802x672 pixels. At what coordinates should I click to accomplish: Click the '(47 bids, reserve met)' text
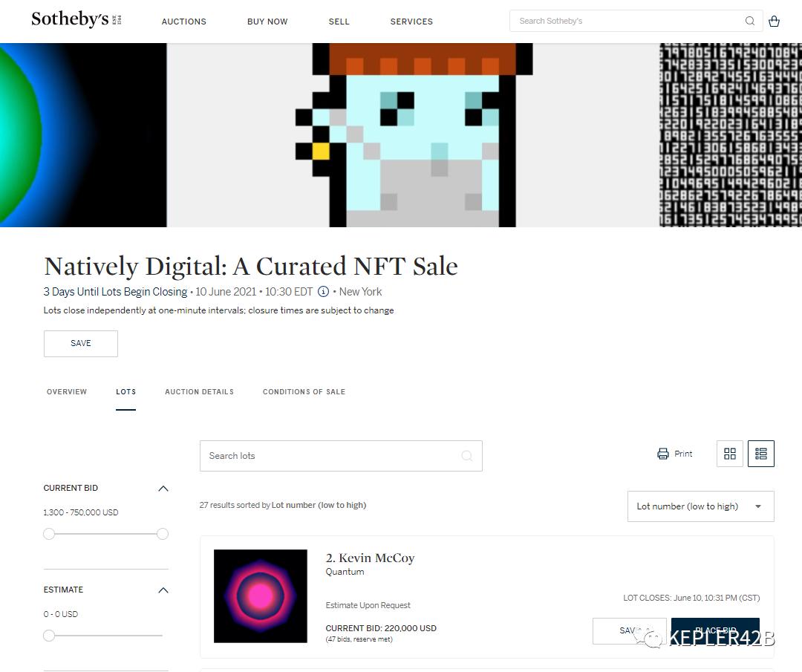359,639
